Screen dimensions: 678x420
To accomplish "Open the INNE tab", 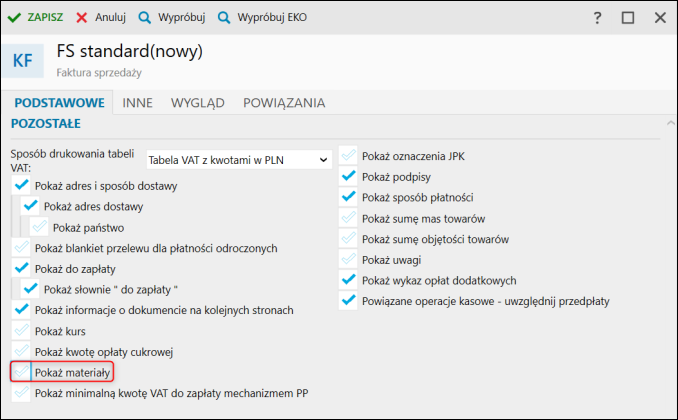I will tap(138, 103).
